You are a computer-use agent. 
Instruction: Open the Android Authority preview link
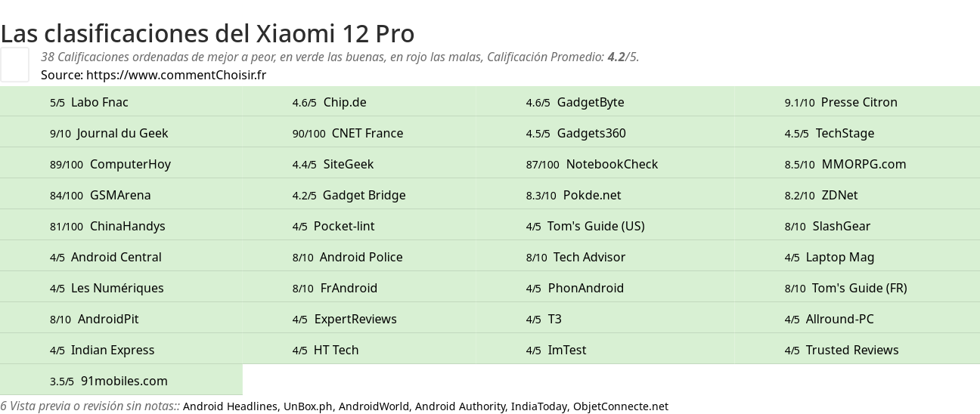point(460,406)
